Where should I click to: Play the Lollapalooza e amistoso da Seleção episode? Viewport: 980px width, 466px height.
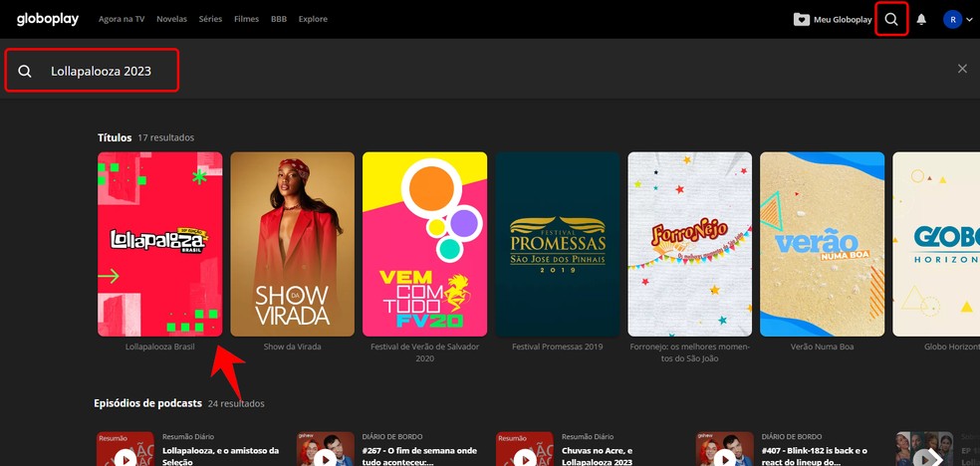point(125,459)
